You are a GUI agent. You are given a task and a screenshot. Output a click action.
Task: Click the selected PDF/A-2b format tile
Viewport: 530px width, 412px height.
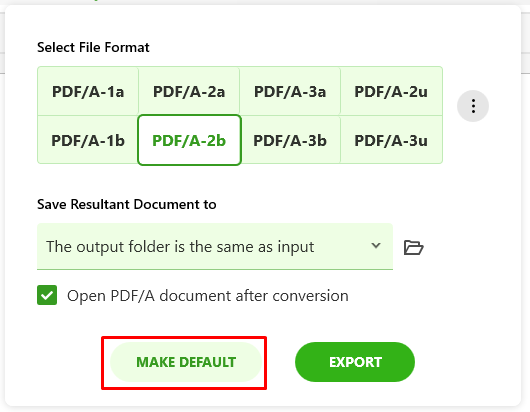click(189, 140)
